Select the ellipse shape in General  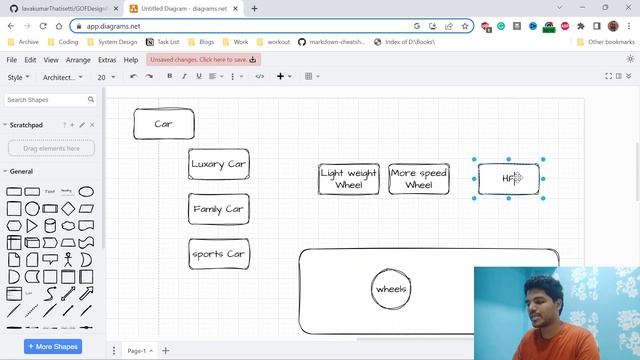pos(86,191)
